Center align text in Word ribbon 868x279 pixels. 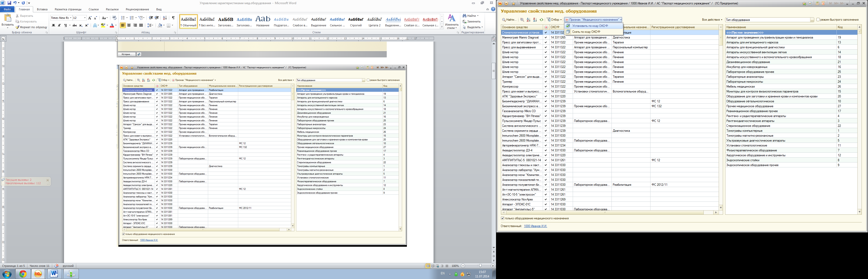(x=129, y=25)
